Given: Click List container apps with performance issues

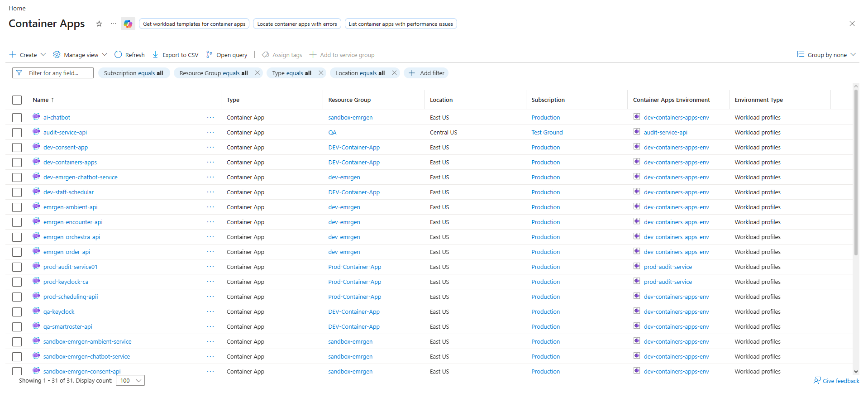Looking at the screenshot, I should point(401,24).
